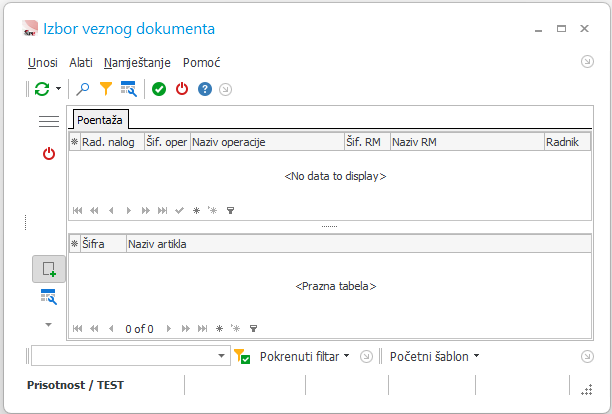The width and height of the screenshot is (612, 414).
Task: Click upper grid previous page navigator button
Action: tap(94, 211)
